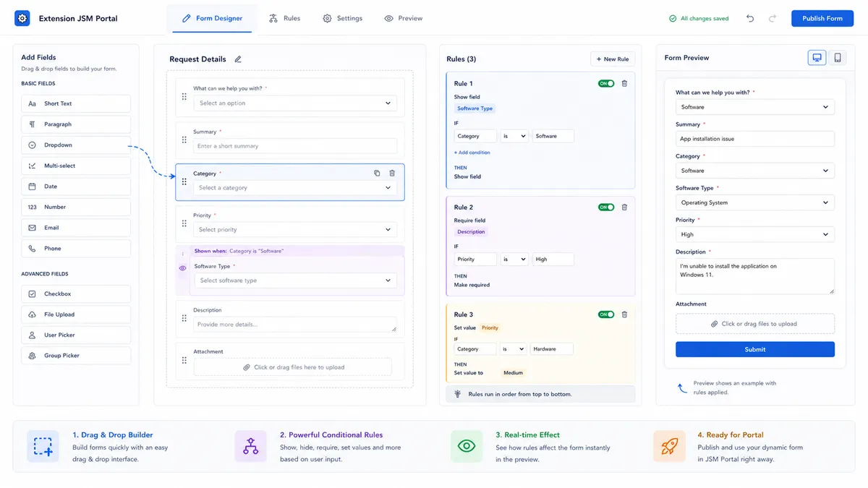Screen dimensions: 868x488
Task: Open designer 'Select an option' dropdown
Action: pyautogui.click(x=295, y=103)
